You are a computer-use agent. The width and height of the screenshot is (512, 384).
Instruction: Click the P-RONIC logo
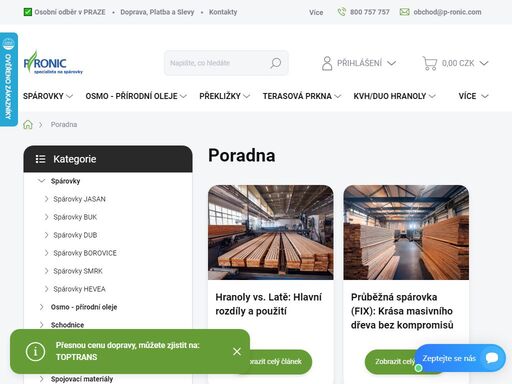(x=53, y=63)
